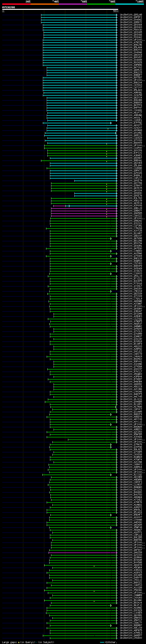The height and width of the screenshot is (644, 146).
Task: Click the UniRef100_Q8GVC8 label
Action: 131,55
